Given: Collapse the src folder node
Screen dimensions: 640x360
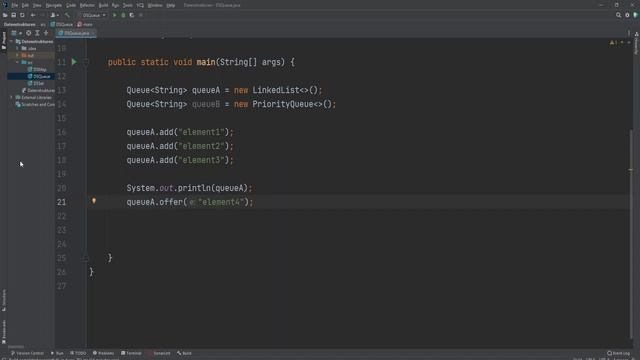Looking at the screenshot, I should (x=18, y=62).
